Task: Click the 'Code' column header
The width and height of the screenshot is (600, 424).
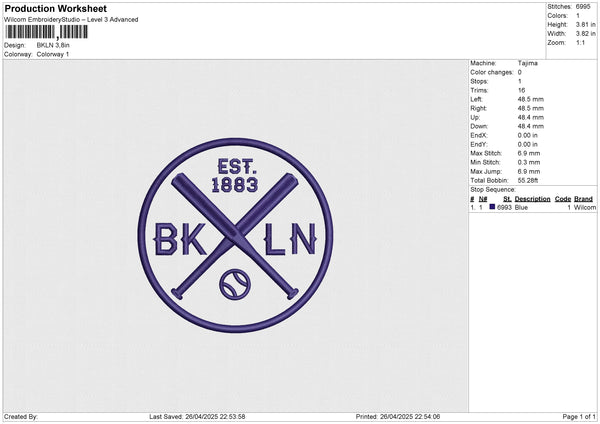Action: [x=563, y=199]
